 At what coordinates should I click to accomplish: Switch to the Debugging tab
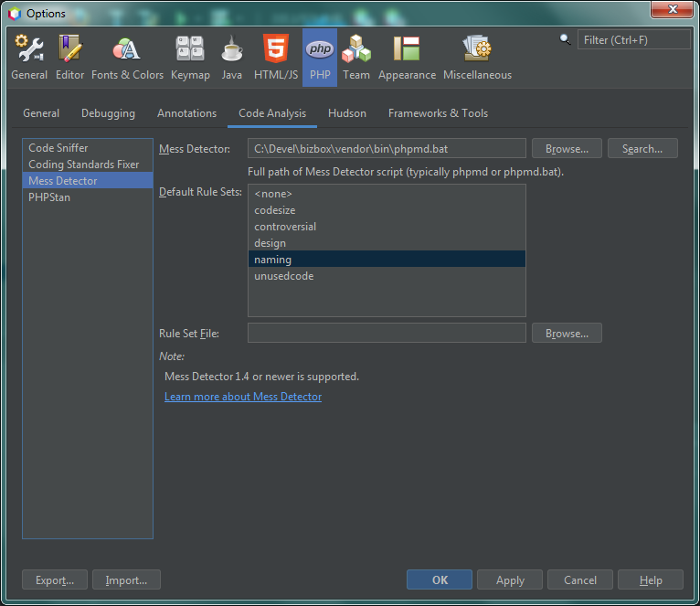click(108, 113)
